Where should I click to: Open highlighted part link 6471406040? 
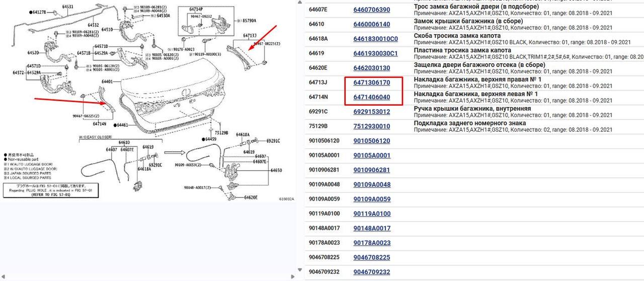pyautogui.click(x=372, y=97)
